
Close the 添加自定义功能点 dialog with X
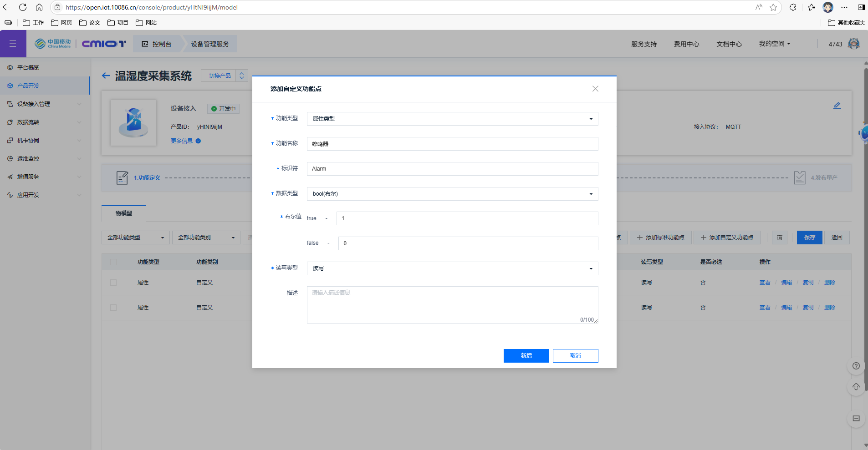click(595, 89)
